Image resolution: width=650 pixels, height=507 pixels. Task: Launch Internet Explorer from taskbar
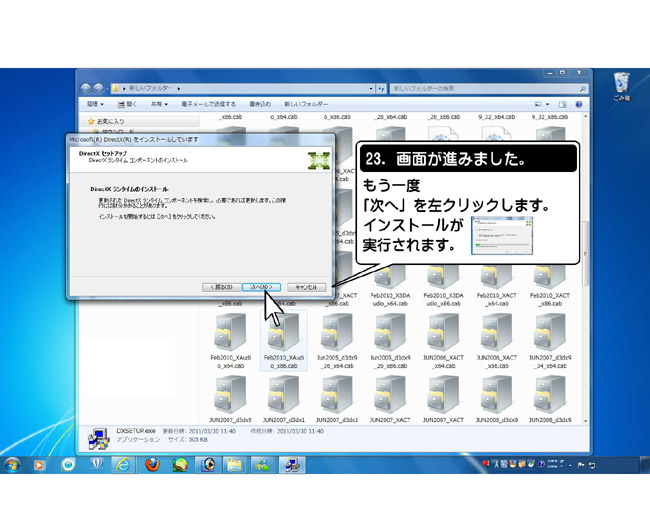point(123,465)
